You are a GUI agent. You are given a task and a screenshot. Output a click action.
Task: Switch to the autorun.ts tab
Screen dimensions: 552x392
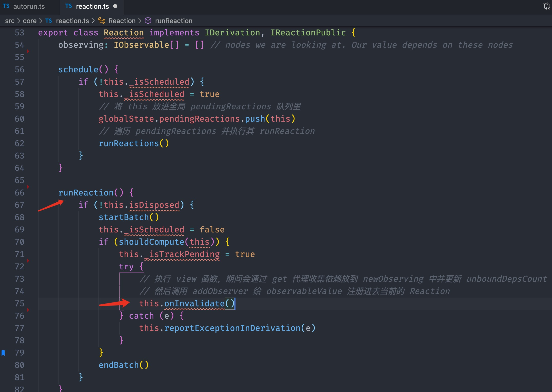coord(29,6)
